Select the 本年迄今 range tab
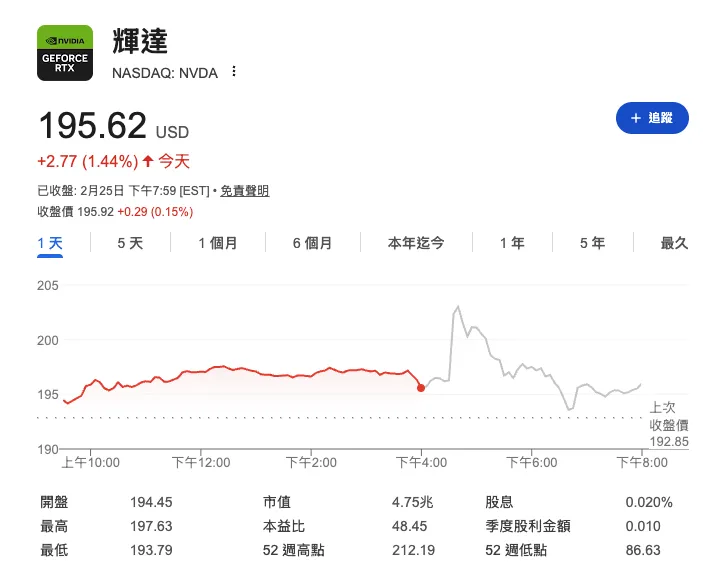Viewport: 703px width, 576px height. pos(416,243)
